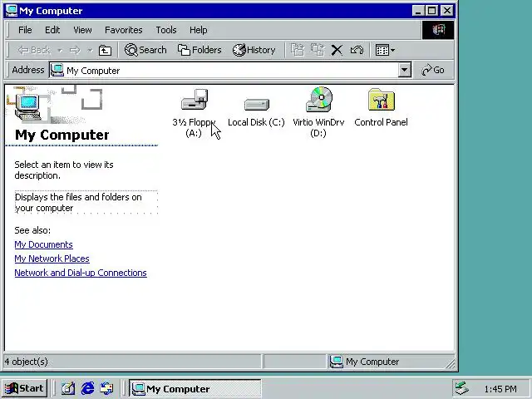The height and width of the screenshot is (399, 532).
Task: Open the Forward history dropdown arrow
Action: (x=90, y=50)
